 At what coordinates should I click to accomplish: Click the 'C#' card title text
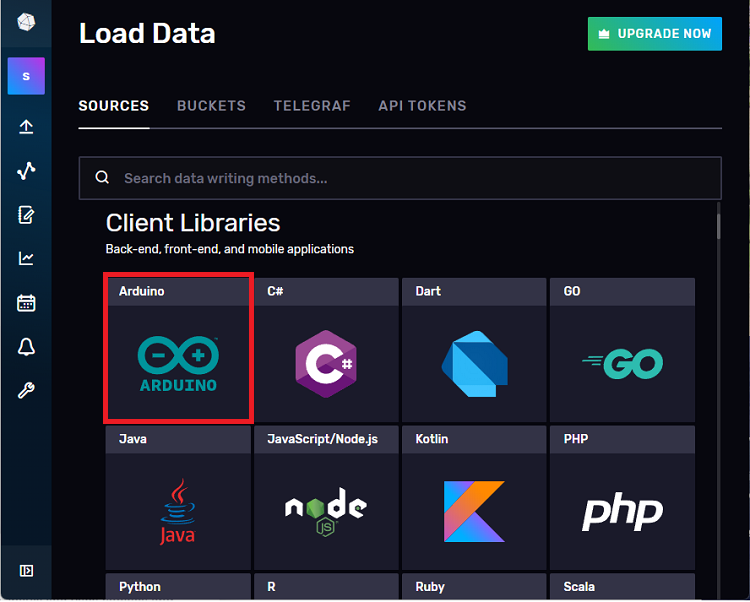275,291
